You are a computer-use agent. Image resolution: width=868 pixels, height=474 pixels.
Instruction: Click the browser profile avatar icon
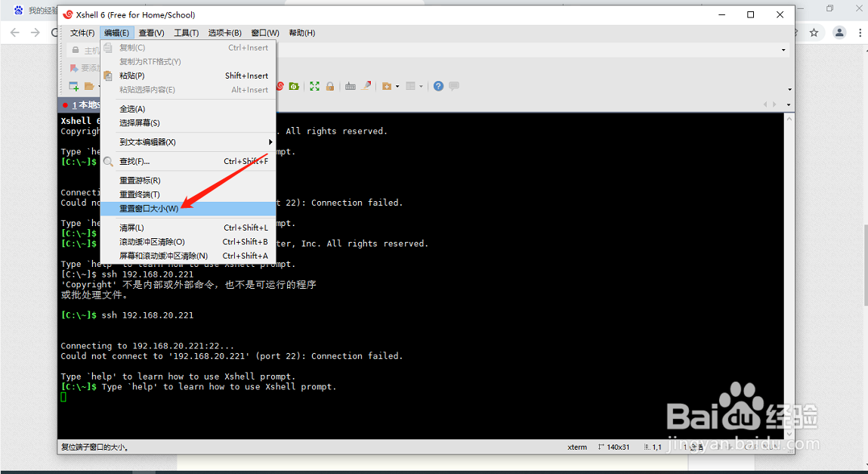(x=839, y=33)
